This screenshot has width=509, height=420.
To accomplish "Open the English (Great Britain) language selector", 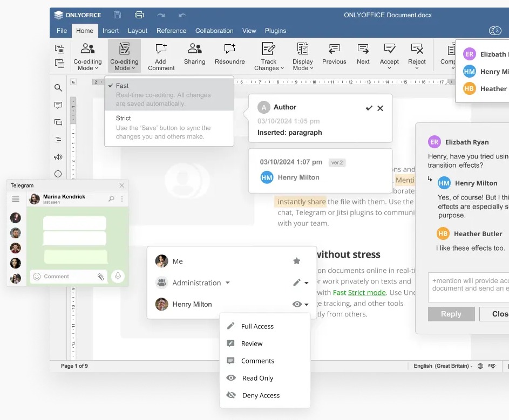I will coord(443,366).
